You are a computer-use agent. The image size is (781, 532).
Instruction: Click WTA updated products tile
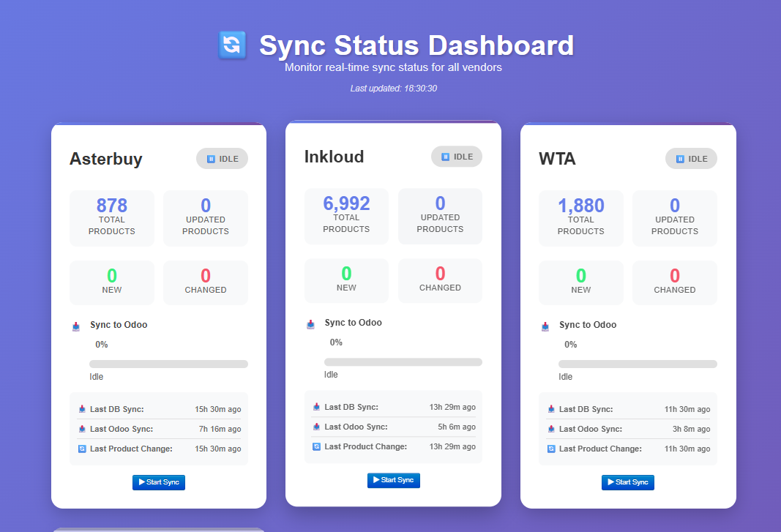pos(675,218)
